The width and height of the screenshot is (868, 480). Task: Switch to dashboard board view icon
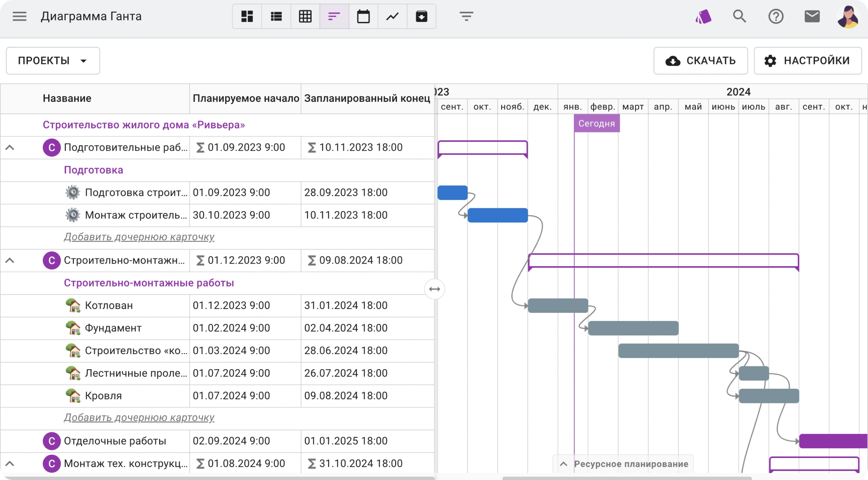click(247, 16)
